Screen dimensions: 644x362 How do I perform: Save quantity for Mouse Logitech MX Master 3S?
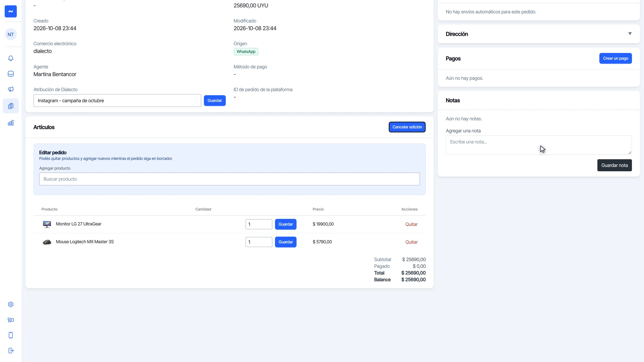click(286, 242)
